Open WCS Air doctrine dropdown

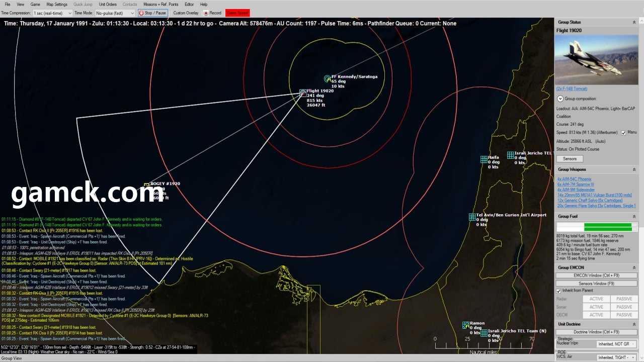(616, 357)
